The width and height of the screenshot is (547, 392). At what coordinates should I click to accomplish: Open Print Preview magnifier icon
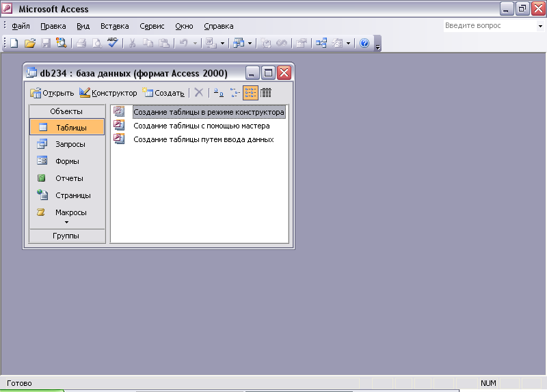pos(96,43)
